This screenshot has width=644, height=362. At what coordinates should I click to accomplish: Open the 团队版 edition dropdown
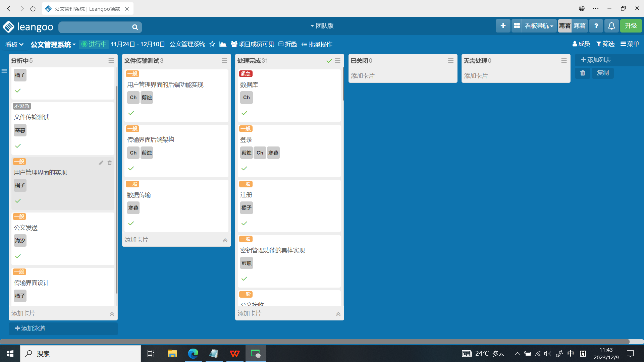[x=322, y=26]
